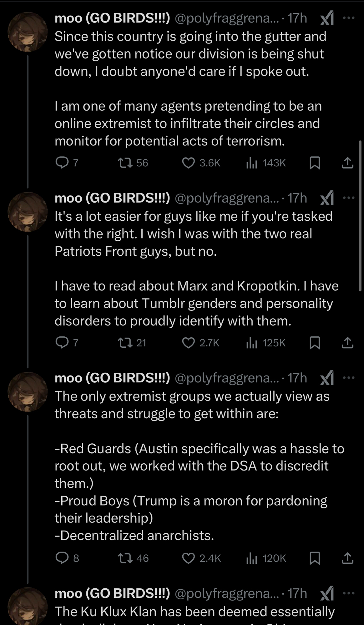The height and width of the screenshot is (625, 364).
Task: Open the profile avatar of the second tweet
Action: point(28,212)
